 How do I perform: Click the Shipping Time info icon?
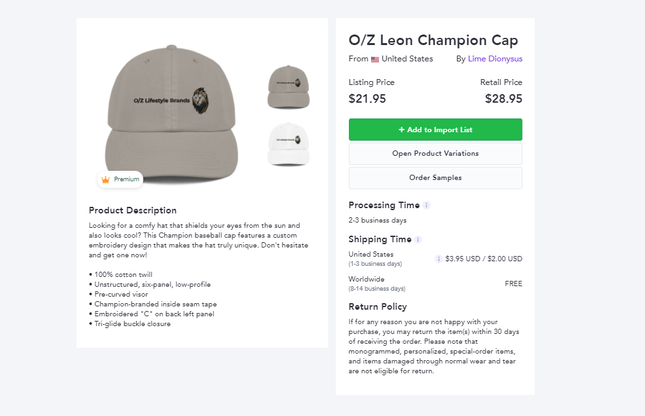(418, 240)
